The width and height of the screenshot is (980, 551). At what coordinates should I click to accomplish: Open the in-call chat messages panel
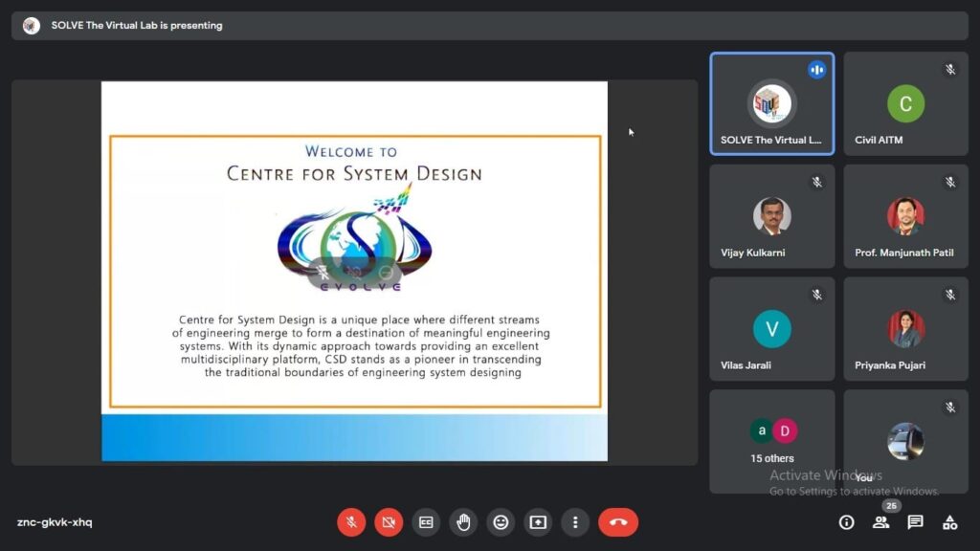click(915, 522)
